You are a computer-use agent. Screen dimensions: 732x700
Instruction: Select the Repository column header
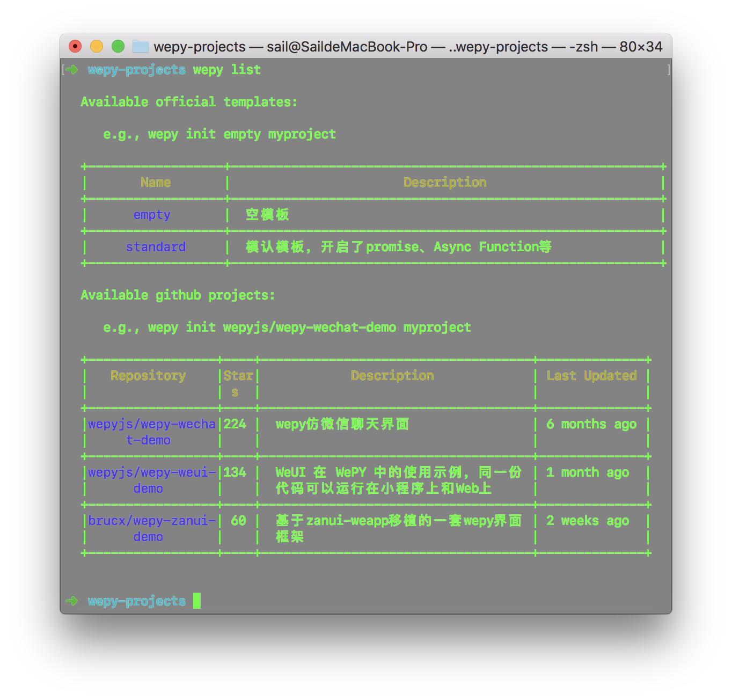click(x=148, y=376)
